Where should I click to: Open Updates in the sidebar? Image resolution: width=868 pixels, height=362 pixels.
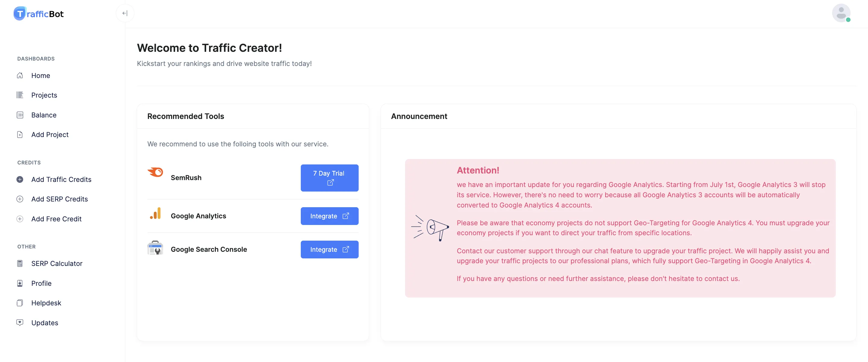pyautogui.click(x=45, y=323)
